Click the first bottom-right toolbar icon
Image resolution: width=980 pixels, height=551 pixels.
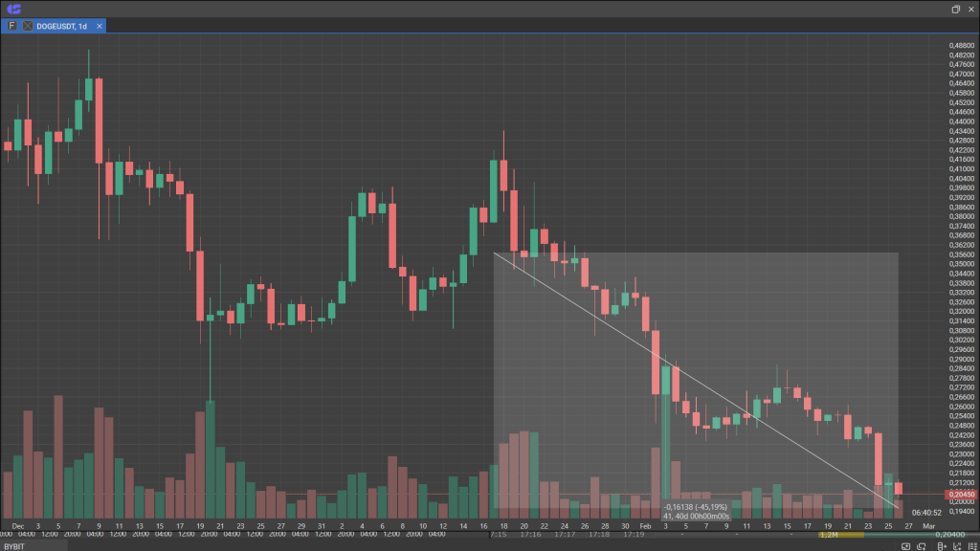(x=905, y=545)
